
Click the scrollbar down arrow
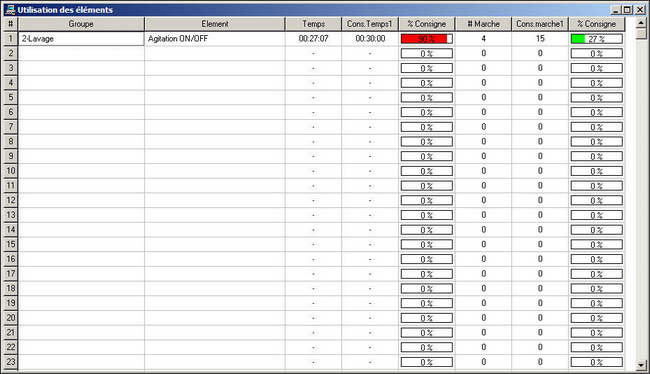[x=641, y=365]
